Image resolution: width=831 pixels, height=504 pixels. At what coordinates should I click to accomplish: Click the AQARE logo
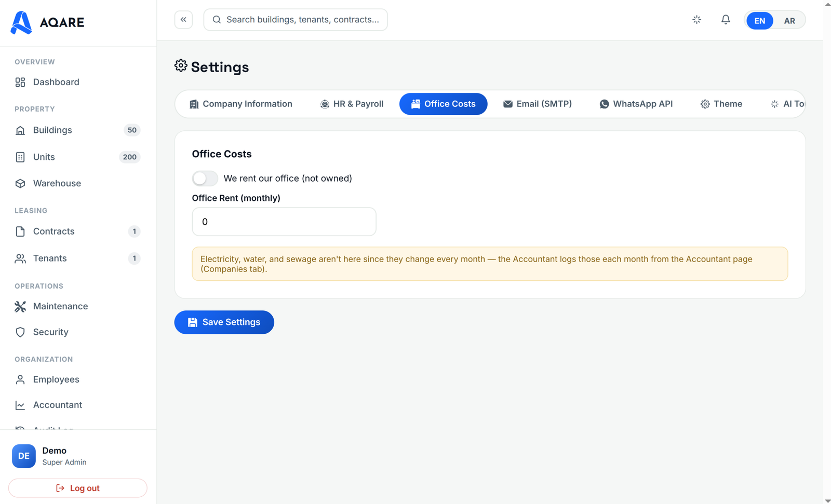coord(47,22)
